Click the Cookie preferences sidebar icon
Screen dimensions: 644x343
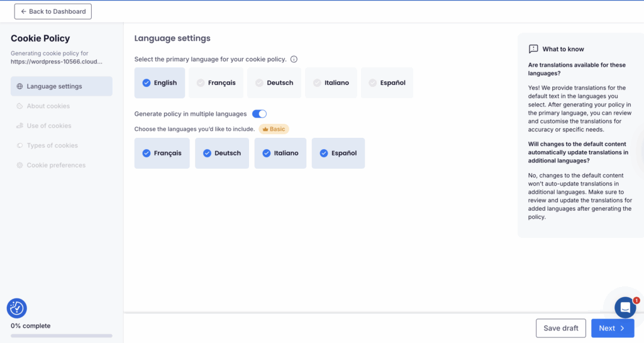pyautogui.click(x=19, y=166)
